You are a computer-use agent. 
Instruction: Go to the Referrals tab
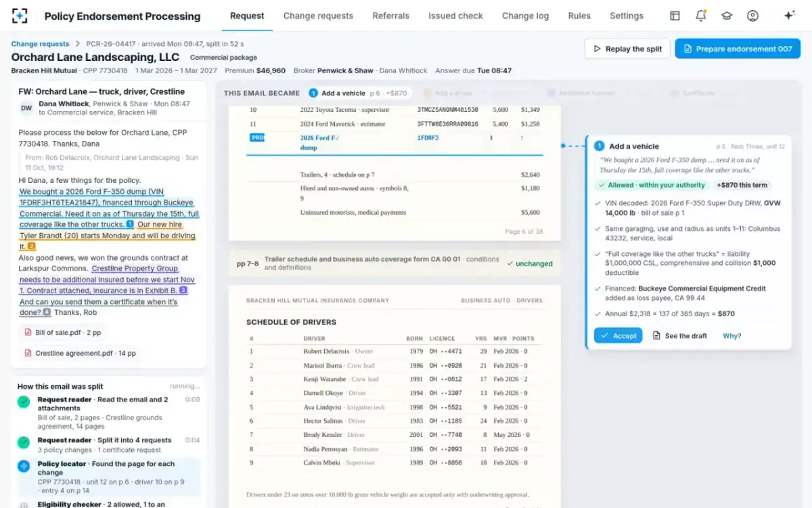[x=390, y=16]
